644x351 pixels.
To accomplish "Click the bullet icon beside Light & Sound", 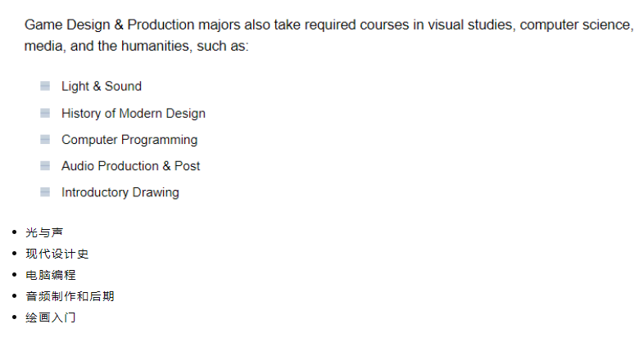I will coord(45,86).
